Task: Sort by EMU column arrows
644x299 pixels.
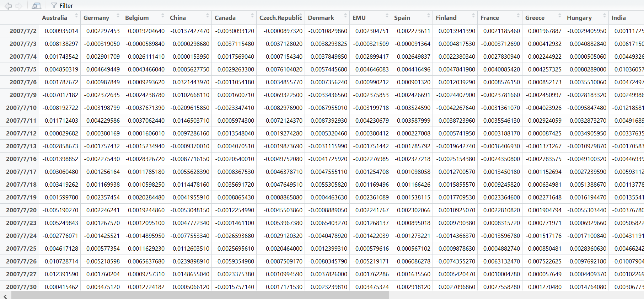Action: click(387, 16)
